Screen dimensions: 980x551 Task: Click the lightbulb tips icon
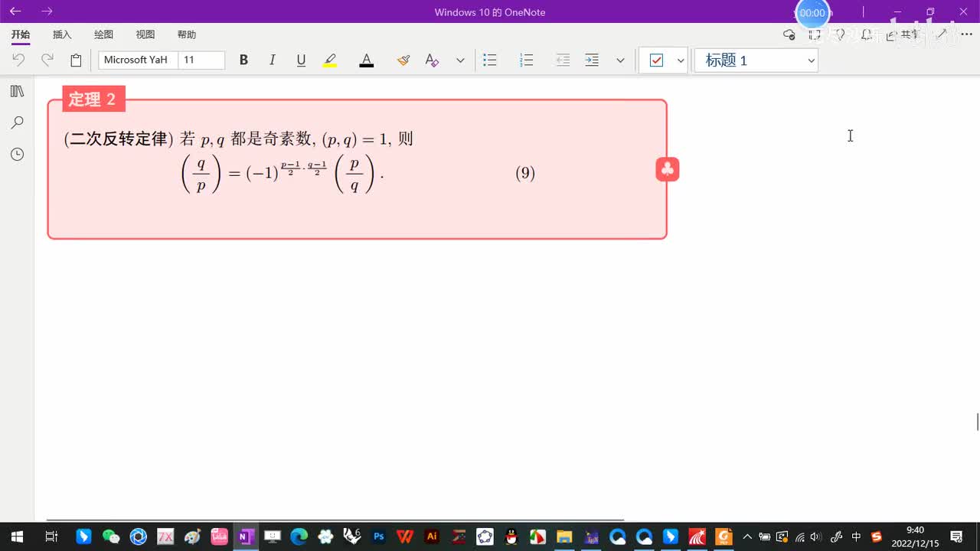840,34
